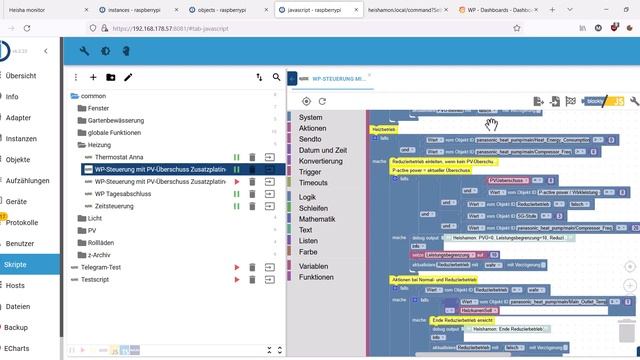
Task: Delete the Telegram-Test script
Action: (x=252, y=267)
